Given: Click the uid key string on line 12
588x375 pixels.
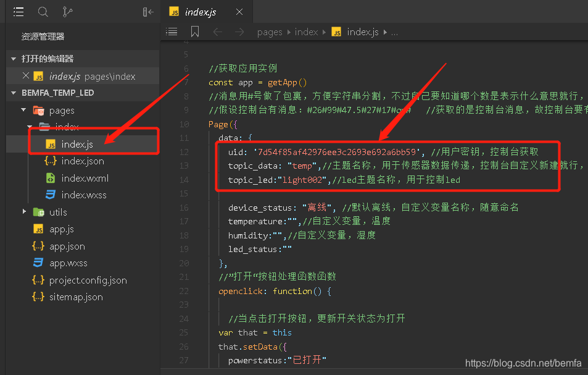Looking at the screenshot, I should [x=337, y=152].
